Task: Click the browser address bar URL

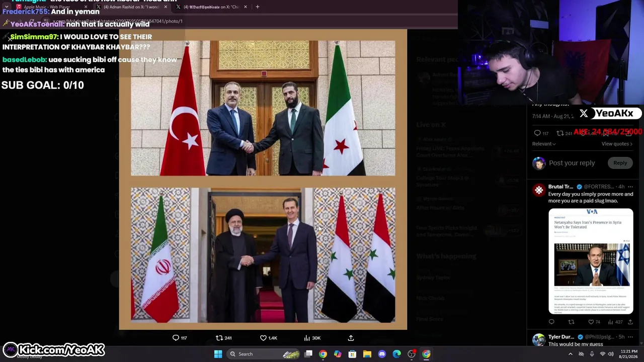Action: (x=118, y=21)
